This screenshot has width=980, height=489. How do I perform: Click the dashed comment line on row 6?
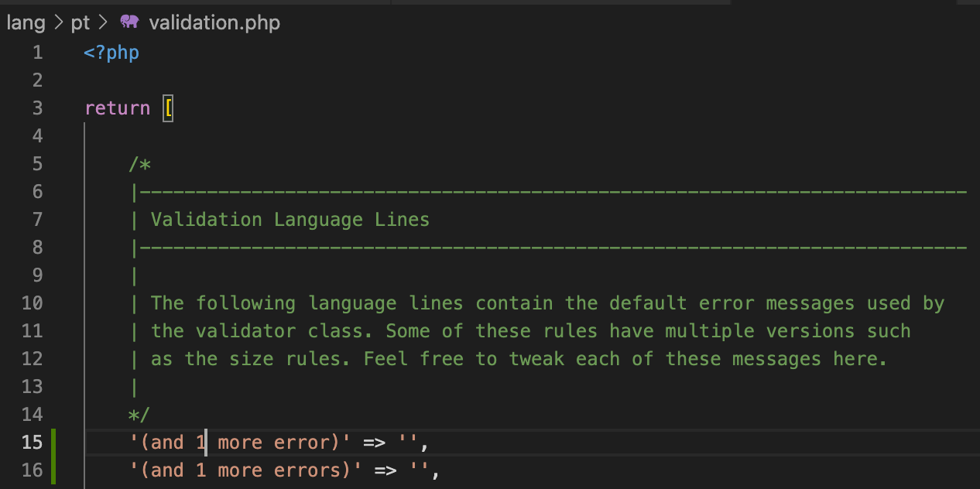click(549, 192)
